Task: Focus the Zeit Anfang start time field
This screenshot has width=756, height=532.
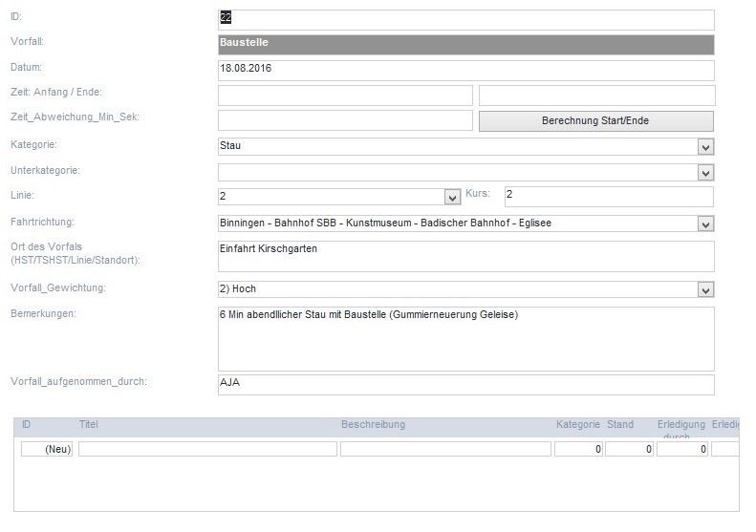Action: (x=345, y=96)
